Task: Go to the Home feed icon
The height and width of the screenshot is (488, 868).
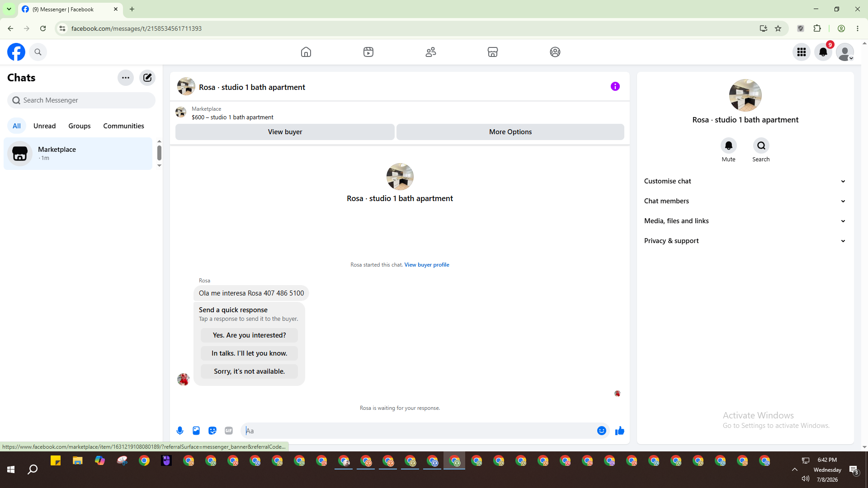Action: [x=306, y=52]
